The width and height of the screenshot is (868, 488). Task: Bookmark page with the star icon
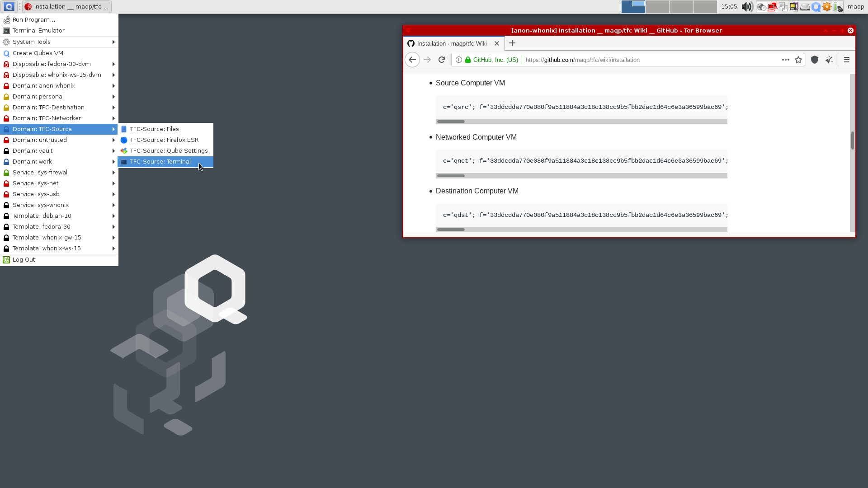pyautogui.click(x=798, y=60)
